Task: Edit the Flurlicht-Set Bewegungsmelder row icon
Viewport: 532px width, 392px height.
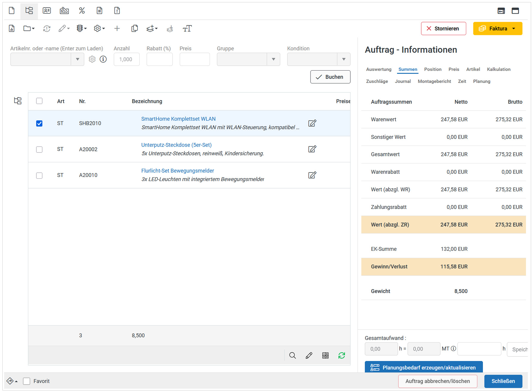Action: [312, 175]
